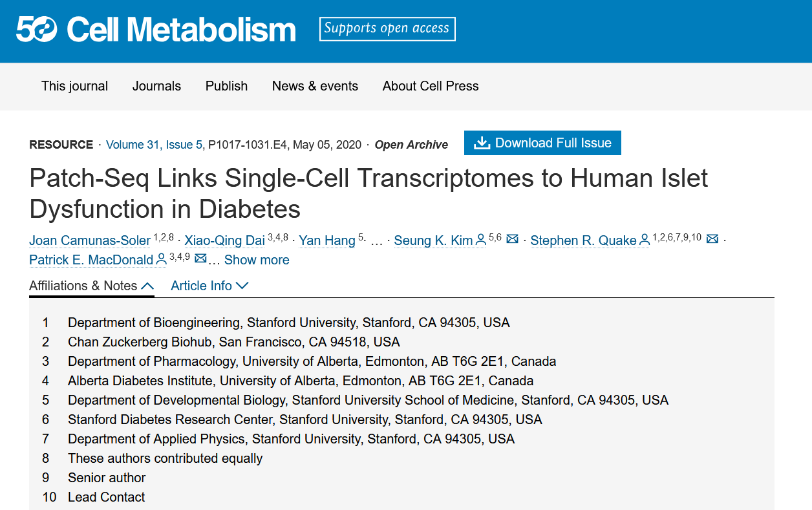Open the About Cell Press menu
812x510 pixels.
click(431, 86)
